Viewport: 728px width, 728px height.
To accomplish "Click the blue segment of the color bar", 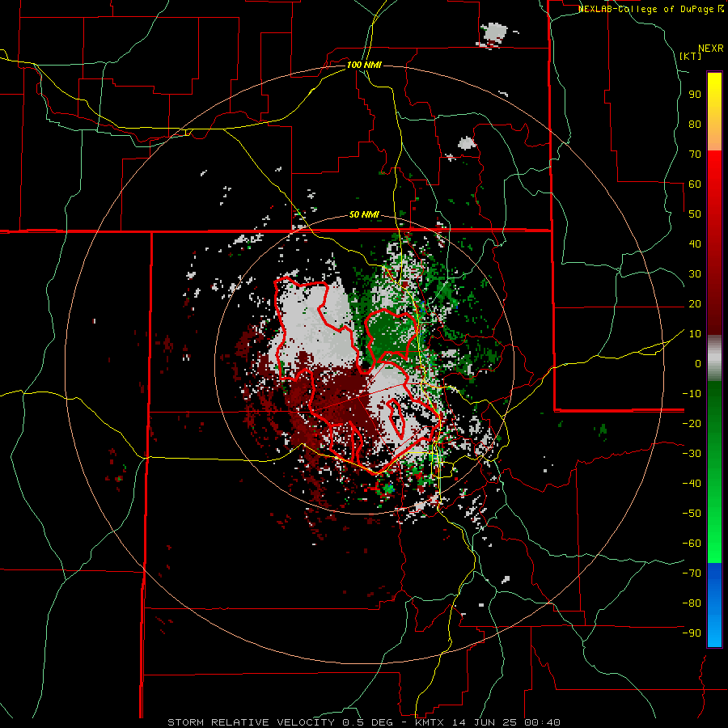I will click(714, 605).
